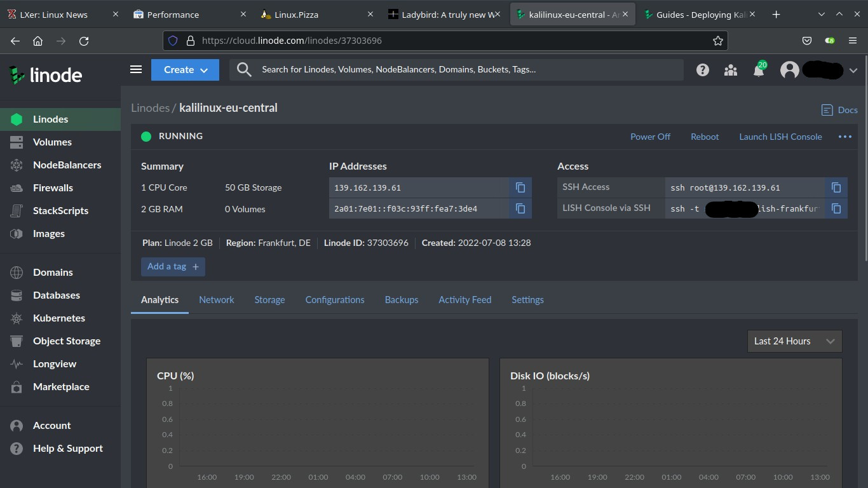
Task: Click the help question mark icon
Action: [702, 70]
